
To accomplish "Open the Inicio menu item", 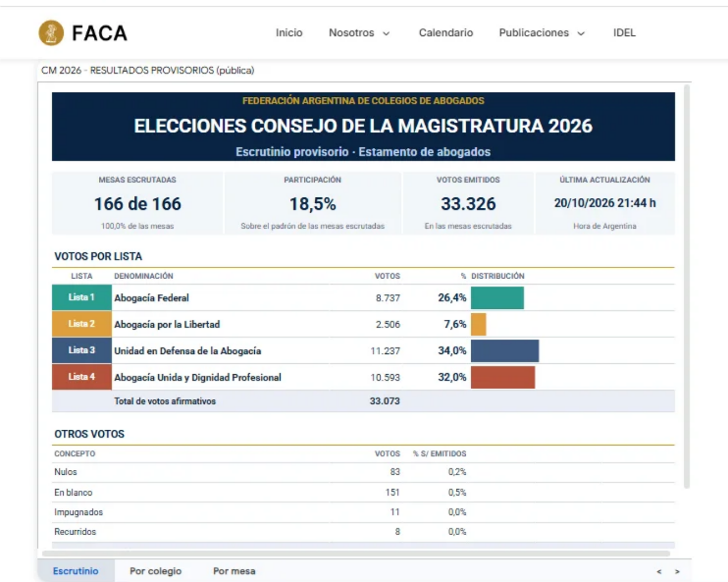I will pyautogui.click(x=288, y=32).
